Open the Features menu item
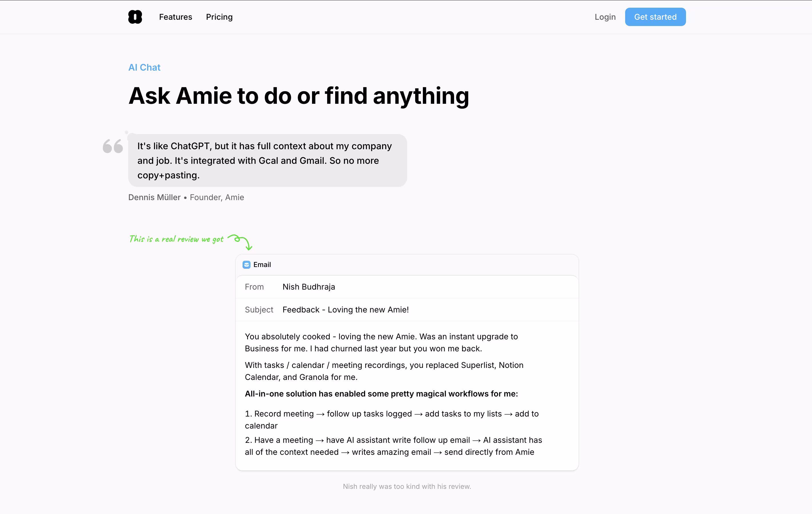 pyautogui.click(x=175, y=17)
